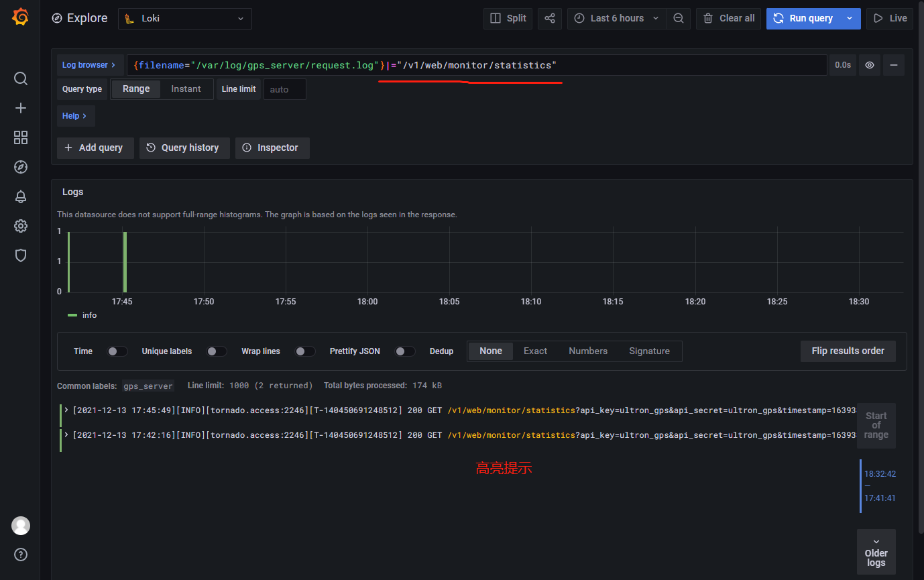The height and width of the screenshot is (580, 924).
Task: Enable the Prettify JSON switch
Action: click(405, 351)
